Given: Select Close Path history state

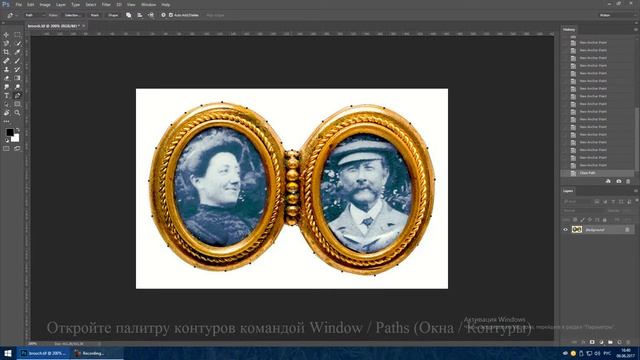Looking at the screenshot, I should coord(597,173).
